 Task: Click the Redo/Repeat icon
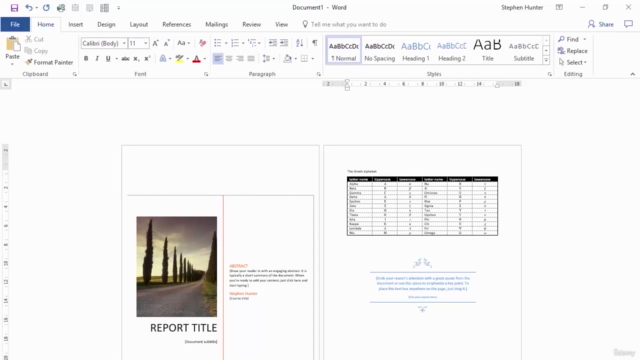pyautogui.click(x=46, y=8)
